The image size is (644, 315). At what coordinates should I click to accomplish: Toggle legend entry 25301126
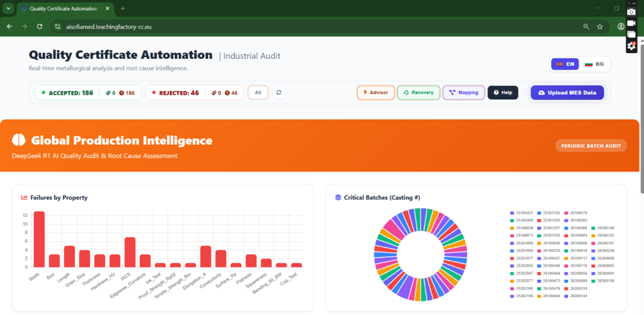[x=547, y=213]
